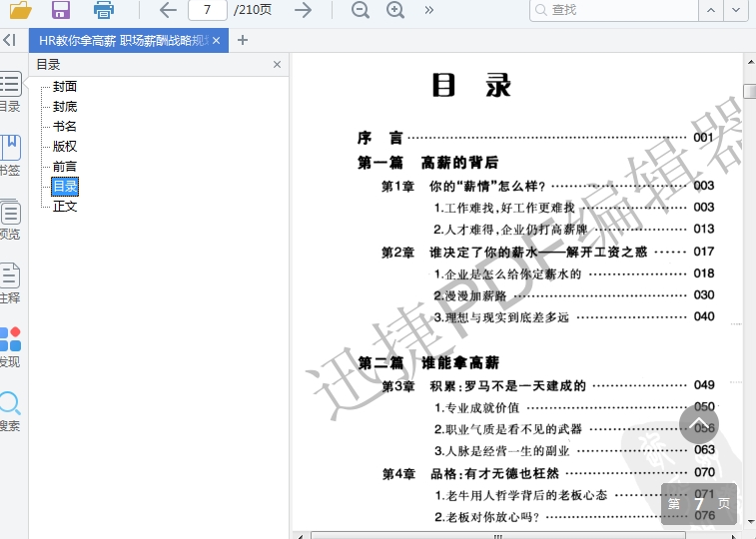Save the document with the floppy disk icon
Screen dimensions: 756x539
click(61, 11)
